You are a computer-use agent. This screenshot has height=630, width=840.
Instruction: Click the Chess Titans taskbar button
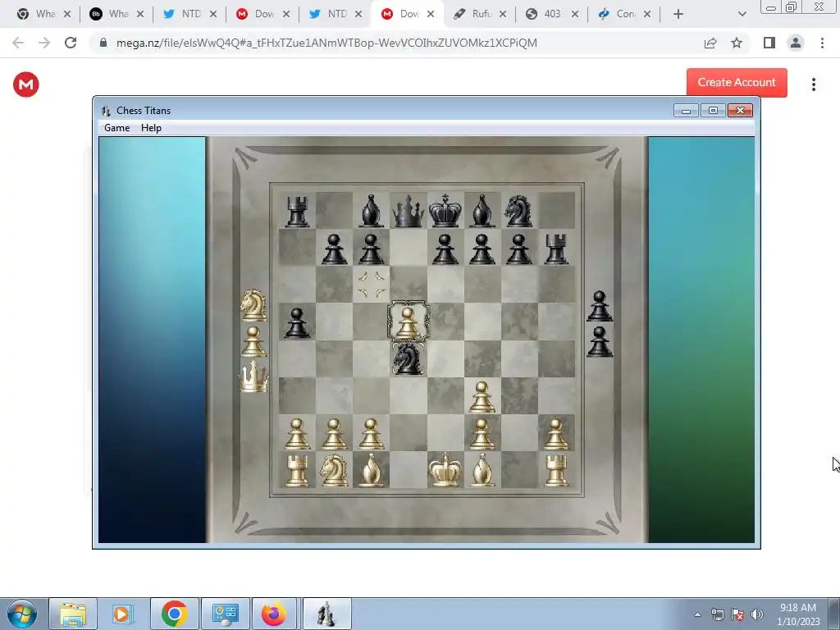pos(326,614)
